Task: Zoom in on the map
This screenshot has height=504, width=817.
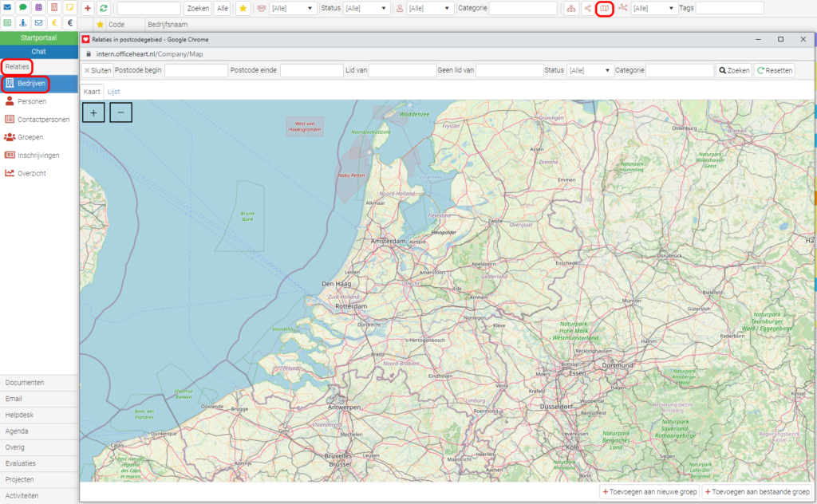Action: (93, 112)
